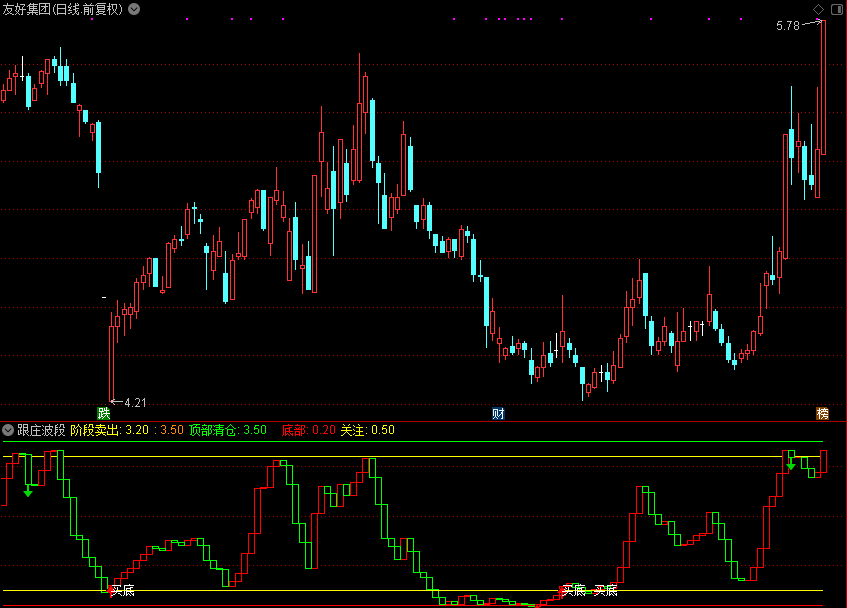Click the 4.21 low price label
Screen dimensions: 847x608
135,403
